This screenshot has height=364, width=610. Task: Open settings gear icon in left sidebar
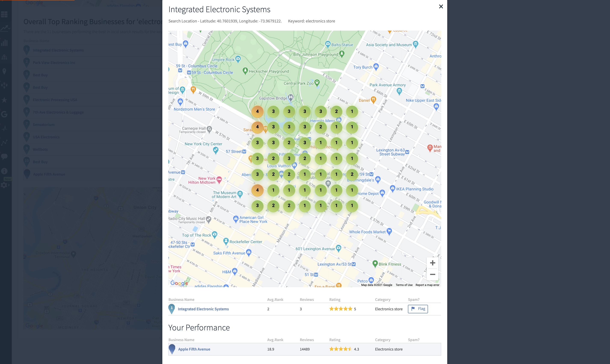coord(4,185)
